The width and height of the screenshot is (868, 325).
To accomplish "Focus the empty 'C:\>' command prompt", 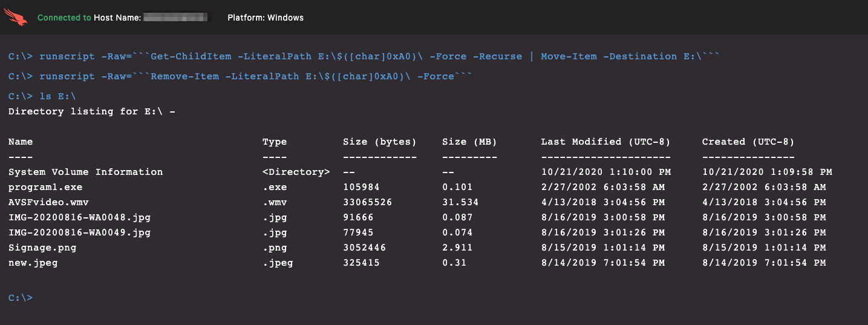I will coord(21,298).
